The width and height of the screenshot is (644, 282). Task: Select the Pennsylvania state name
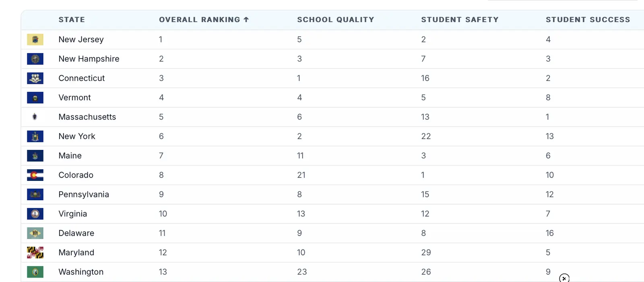click(84, 195)
